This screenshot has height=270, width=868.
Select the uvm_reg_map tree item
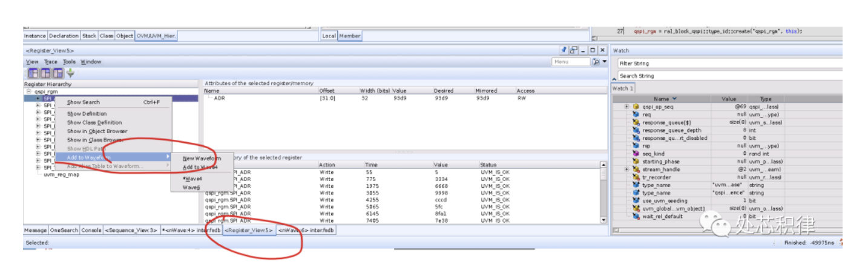[x=62, y=174]
